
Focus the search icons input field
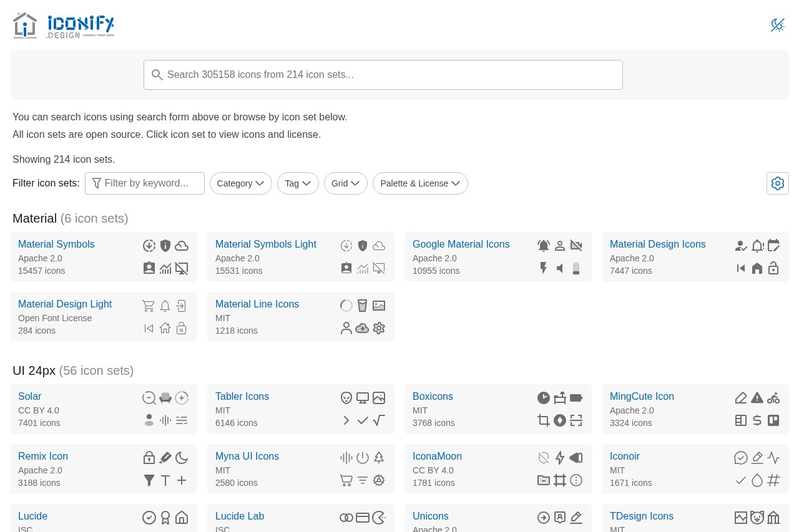(x=383, y=75)
